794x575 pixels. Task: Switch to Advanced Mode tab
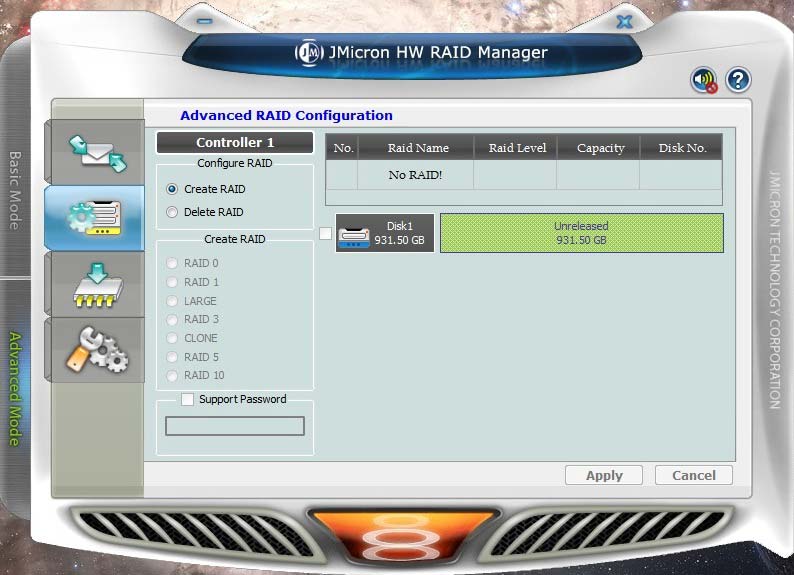click(15, 388)
